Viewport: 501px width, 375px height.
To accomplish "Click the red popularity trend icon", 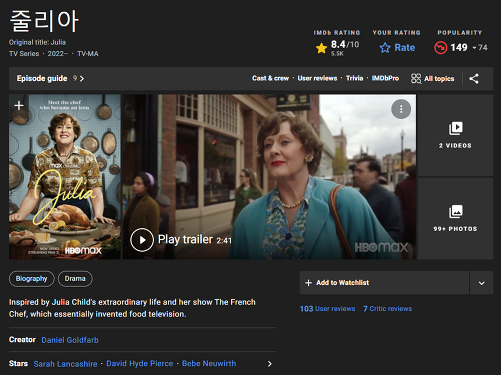I will (440, 47).
